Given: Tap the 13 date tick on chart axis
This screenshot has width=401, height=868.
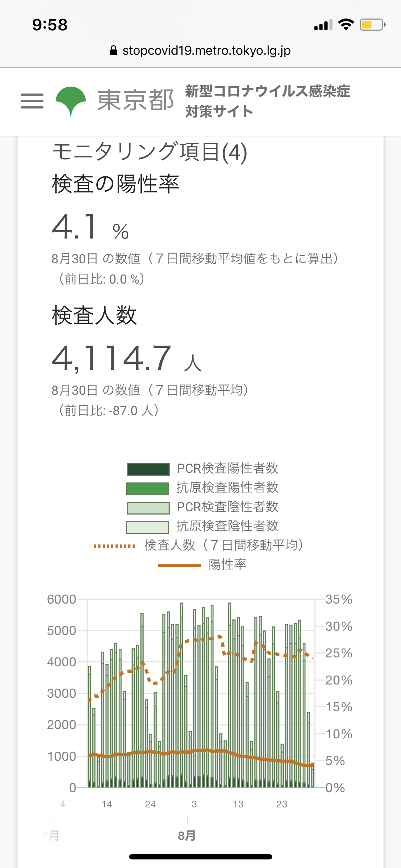Looking at the screenshot, I should tap(238, 804).
